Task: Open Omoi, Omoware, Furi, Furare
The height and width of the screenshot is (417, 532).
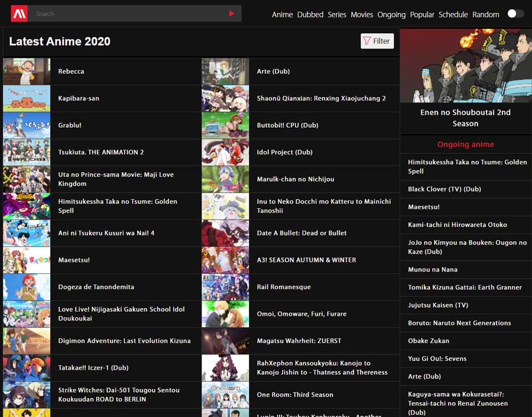Action: 301,313
